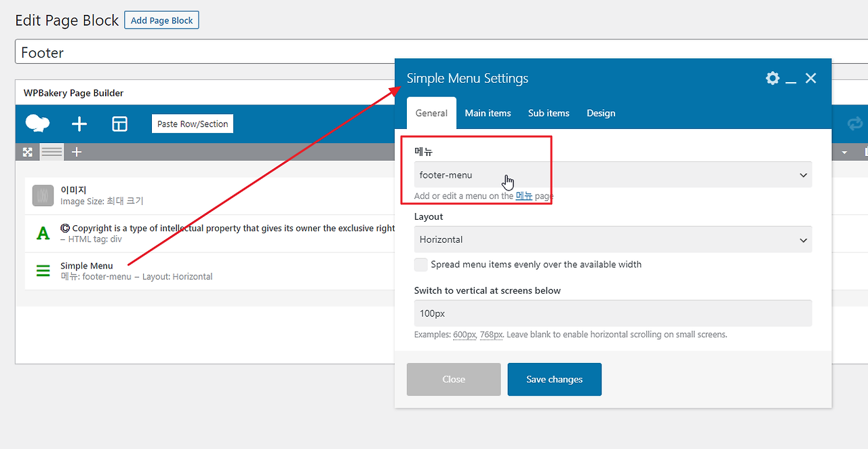Switch to the General tab
The height and width of the screenshot is (449, 868).
(431, 113)
